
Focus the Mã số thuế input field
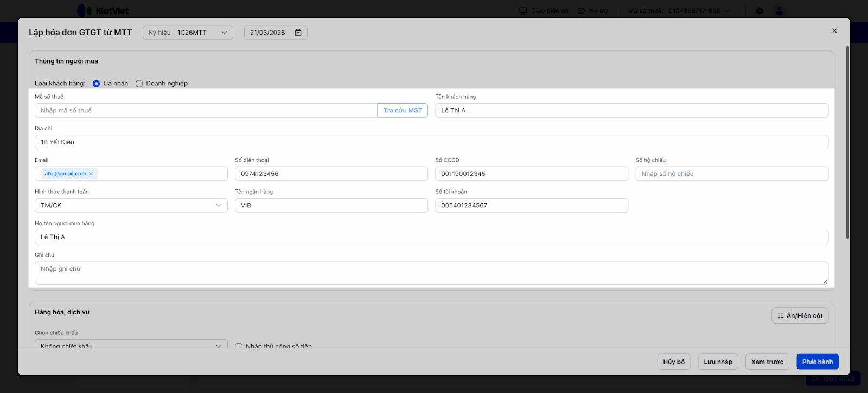click(x=206, y=110)
